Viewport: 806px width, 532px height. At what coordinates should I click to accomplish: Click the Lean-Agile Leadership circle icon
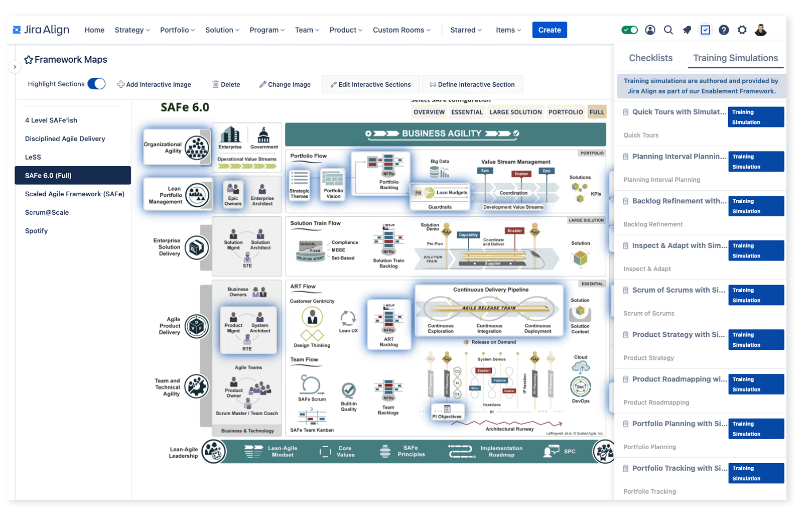(214, 452)
